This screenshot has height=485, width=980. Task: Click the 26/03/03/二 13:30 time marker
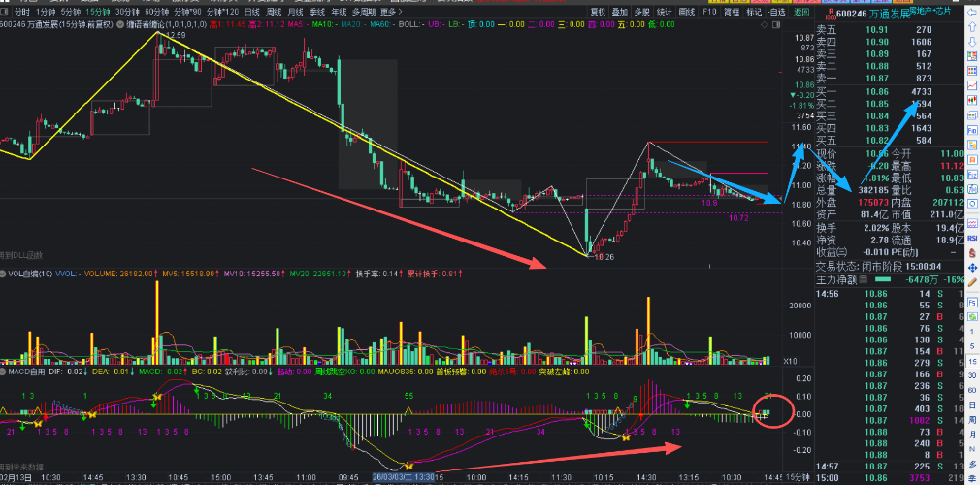click(x=404, y=477)
